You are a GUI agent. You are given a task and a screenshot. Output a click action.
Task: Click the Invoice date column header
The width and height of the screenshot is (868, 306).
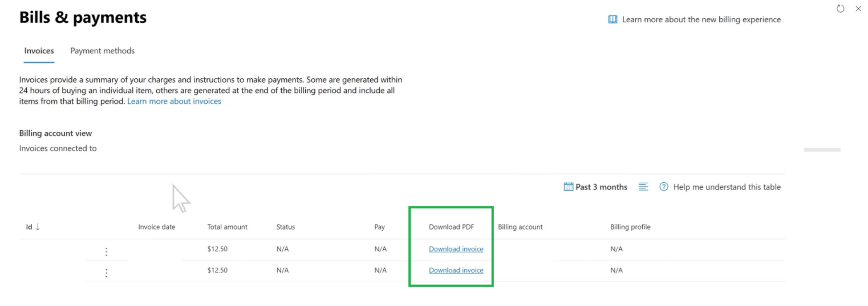157,227
